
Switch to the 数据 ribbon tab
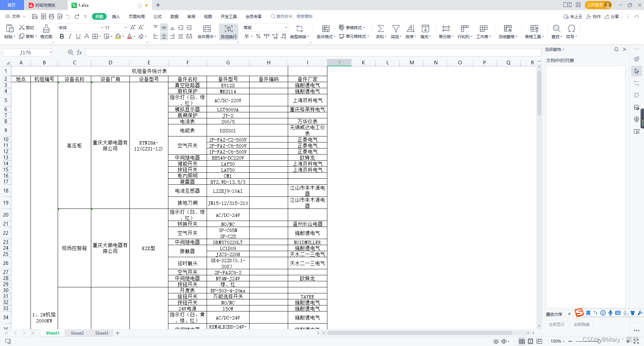[174, 16]
